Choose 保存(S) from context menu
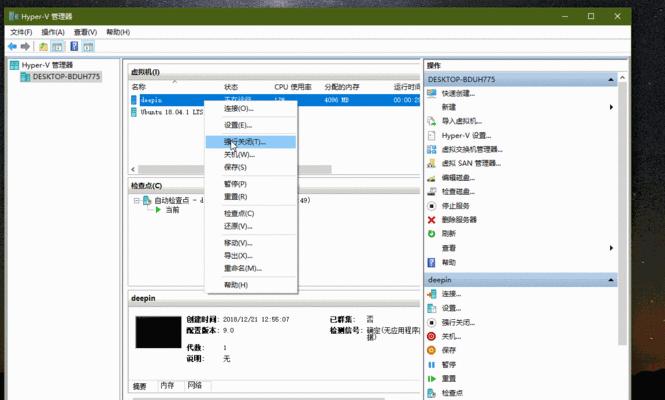This screenshot has width=665, height=400. (251, 168)
